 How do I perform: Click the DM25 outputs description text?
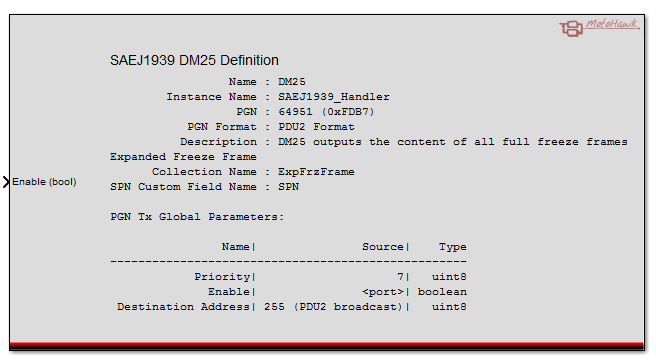[x=453, y=142]
